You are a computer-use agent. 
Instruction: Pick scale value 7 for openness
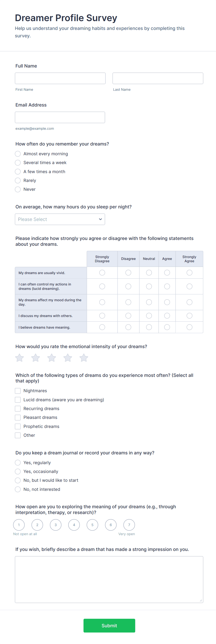(x=129, y=525)
